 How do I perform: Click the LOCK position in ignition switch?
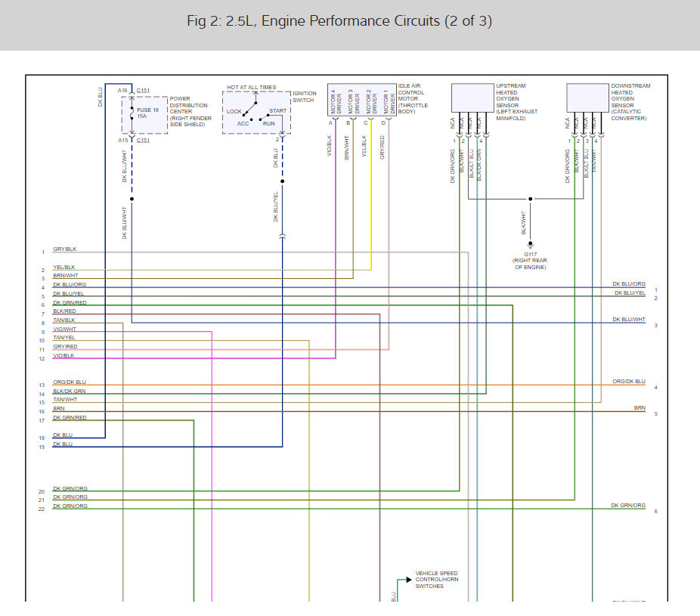(234, 112)
